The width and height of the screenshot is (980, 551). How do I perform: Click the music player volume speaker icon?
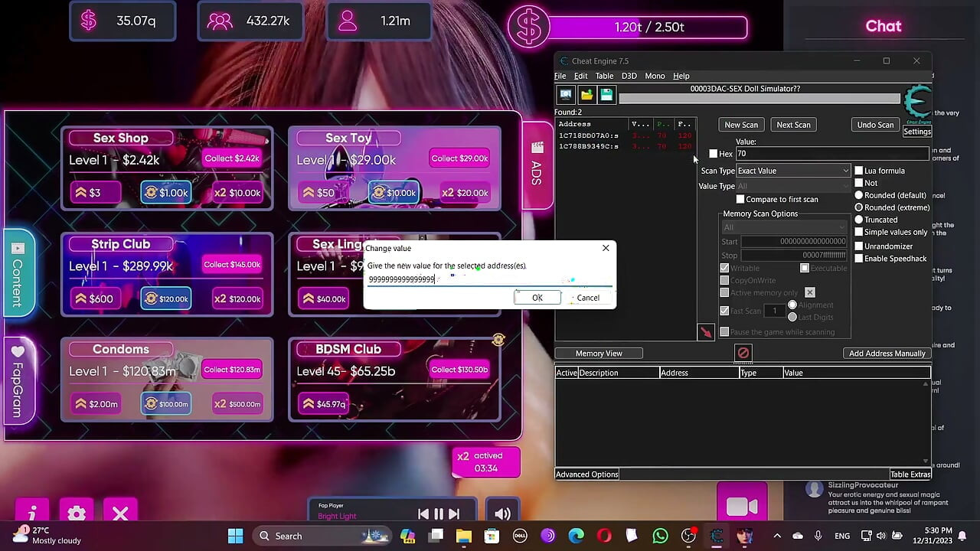pos(503,514)
